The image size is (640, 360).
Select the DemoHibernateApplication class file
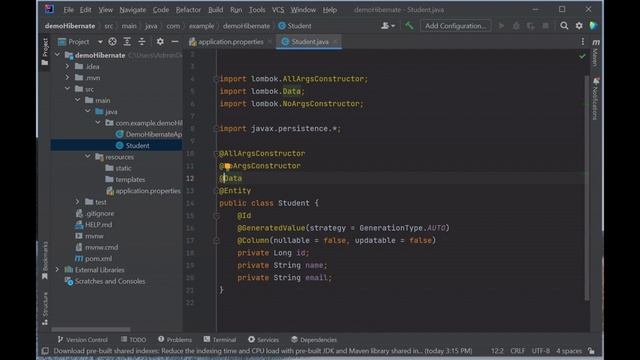[x=149, y=134]
